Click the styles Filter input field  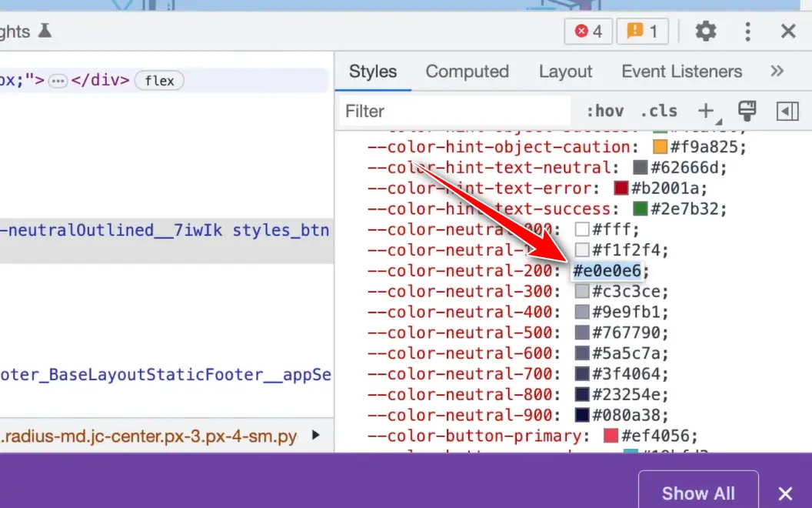(454, 112)
